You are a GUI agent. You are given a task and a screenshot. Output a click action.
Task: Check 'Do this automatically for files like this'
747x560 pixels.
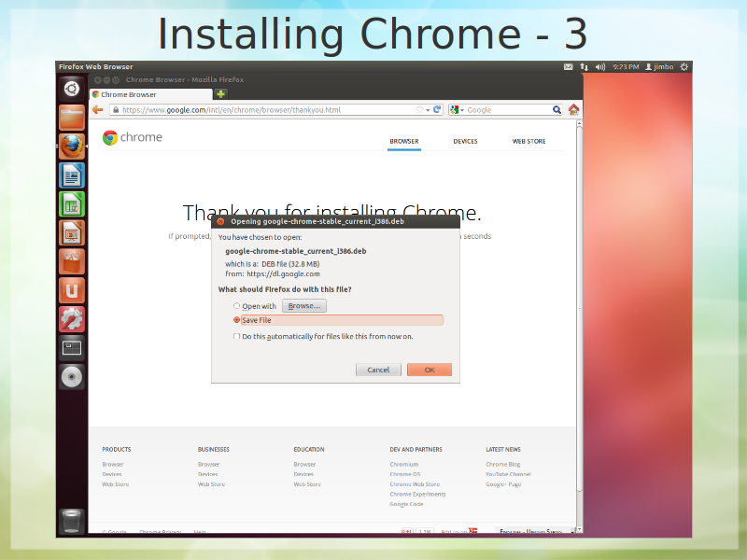click(x=236, y=336)
